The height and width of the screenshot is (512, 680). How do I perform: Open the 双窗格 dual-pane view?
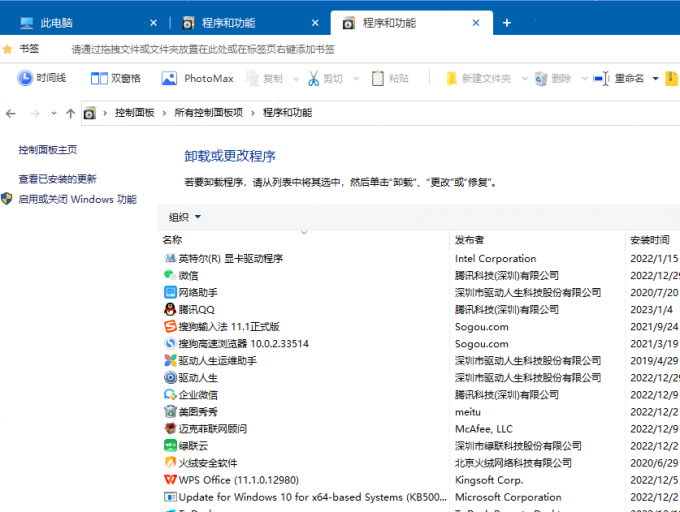click(x=116, y=78)
